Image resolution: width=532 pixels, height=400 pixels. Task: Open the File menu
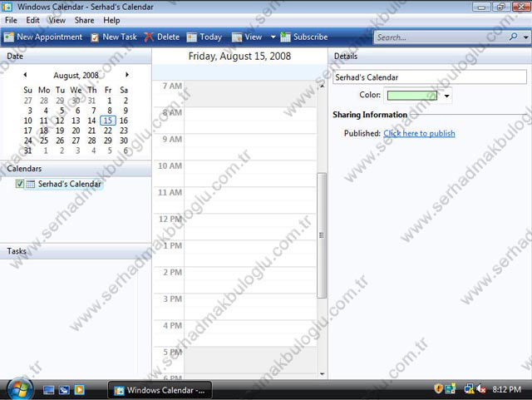coord(11,20)
